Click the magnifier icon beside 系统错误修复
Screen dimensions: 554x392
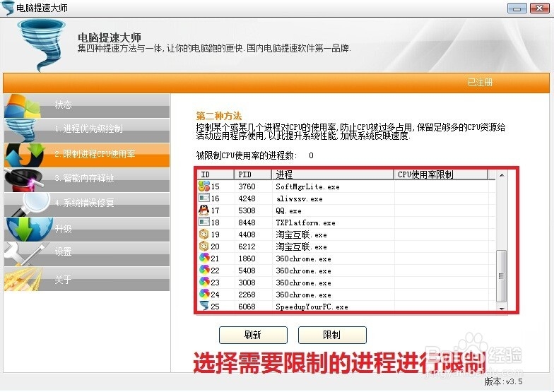(30, 205)
